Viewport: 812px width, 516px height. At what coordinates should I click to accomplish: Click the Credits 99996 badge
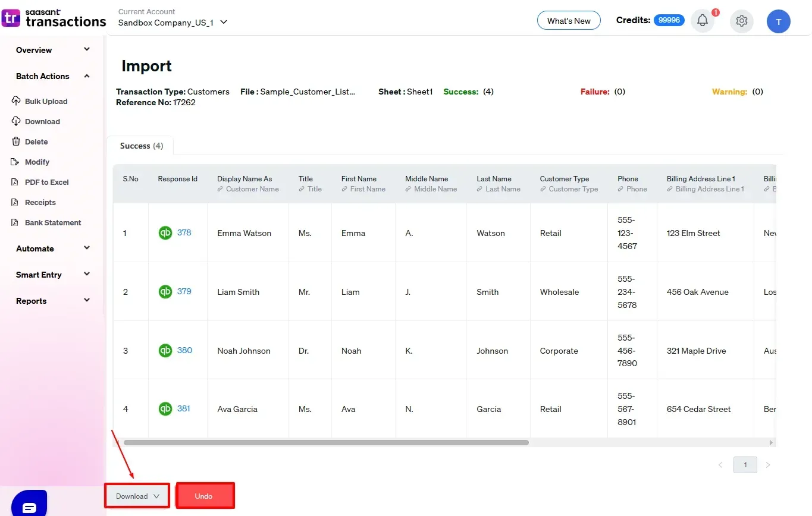coord(669,20)
